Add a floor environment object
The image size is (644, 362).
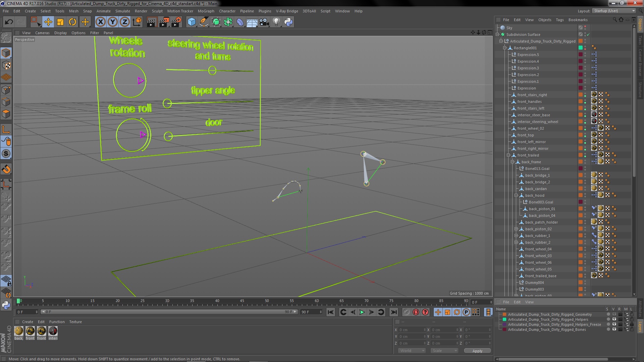pos(252,22)
